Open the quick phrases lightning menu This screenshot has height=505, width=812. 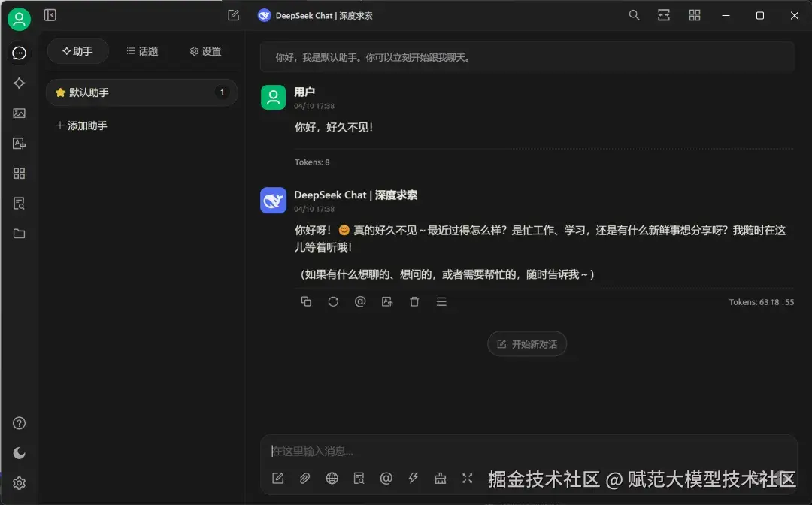tap(413, 478)
